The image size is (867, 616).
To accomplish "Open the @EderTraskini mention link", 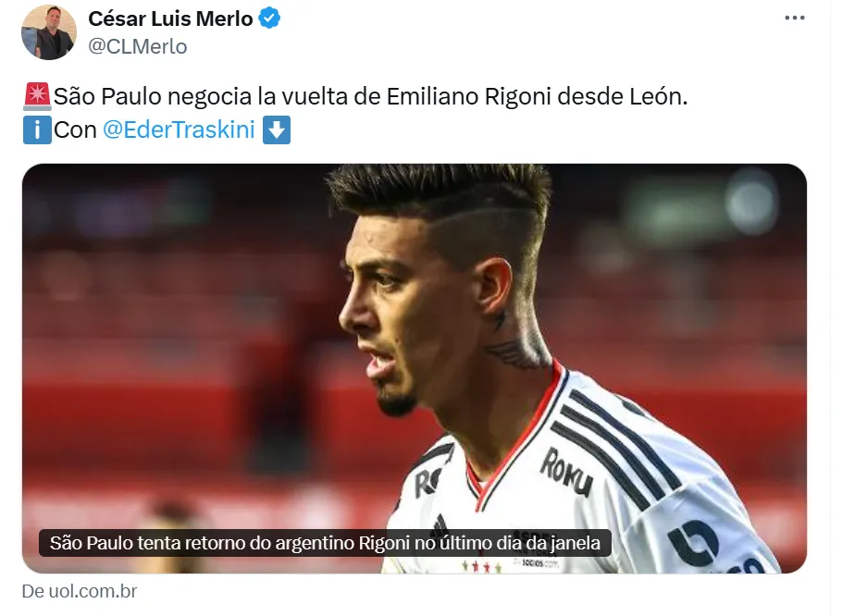I will click(179, 129).
